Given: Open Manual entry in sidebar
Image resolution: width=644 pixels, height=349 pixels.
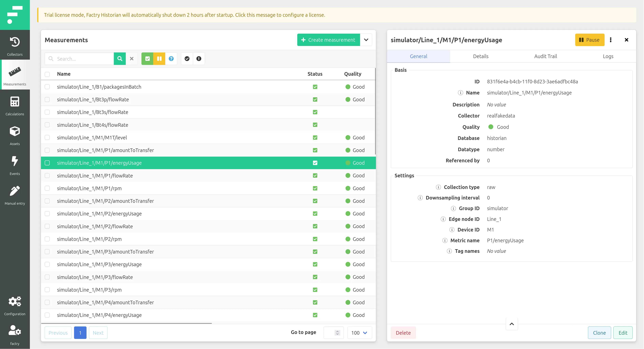Looking at the screenshot, I should point(15,194).
